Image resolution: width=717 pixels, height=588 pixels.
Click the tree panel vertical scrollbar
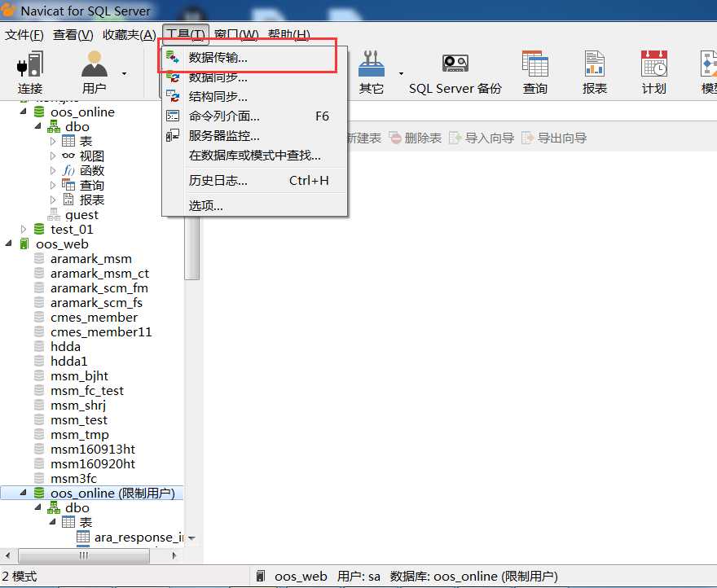tap(192, 247)
